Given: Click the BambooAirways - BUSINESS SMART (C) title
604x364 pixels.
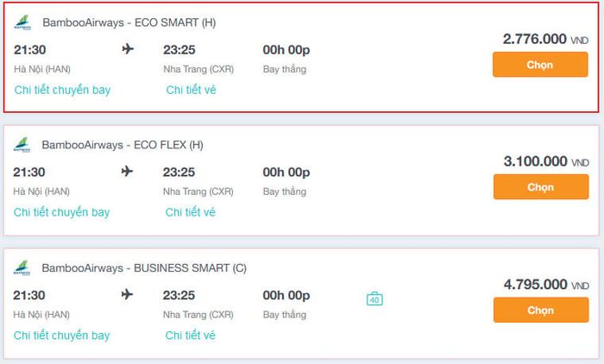Looking at the screenshot, I should pos(144,268).
